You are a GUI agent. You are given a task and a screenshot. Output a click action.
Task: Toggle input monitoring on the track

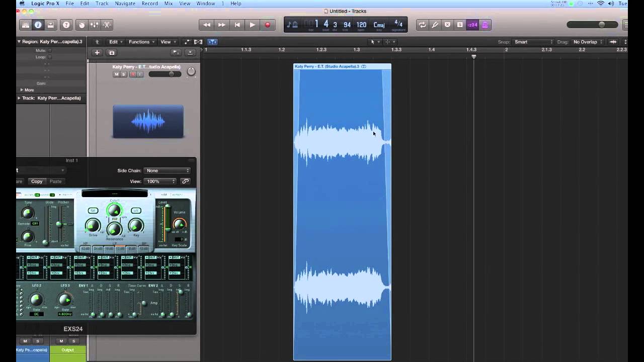(x=140, y=74)
